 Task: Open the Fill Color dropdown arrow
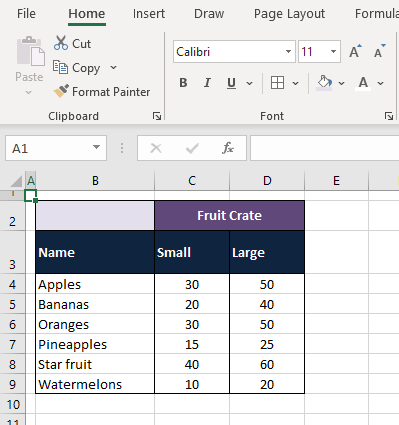[x=341, y=83]
